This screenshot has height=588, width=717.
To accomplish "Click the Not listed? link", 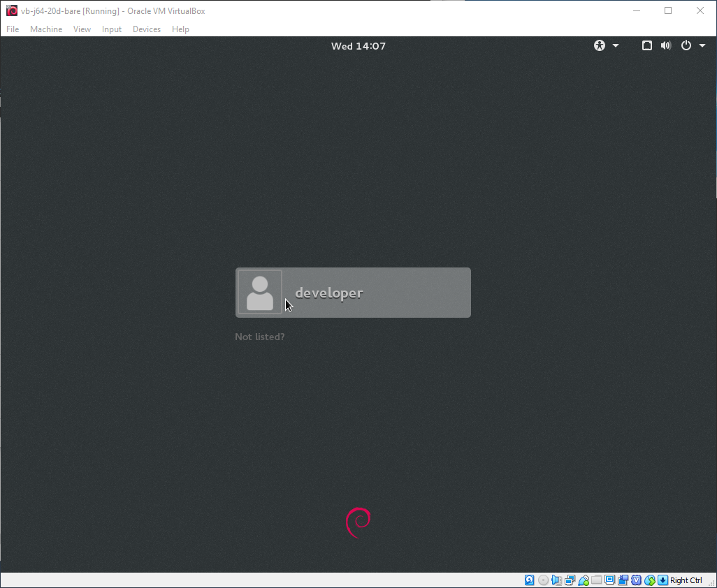I will point(259,337).
